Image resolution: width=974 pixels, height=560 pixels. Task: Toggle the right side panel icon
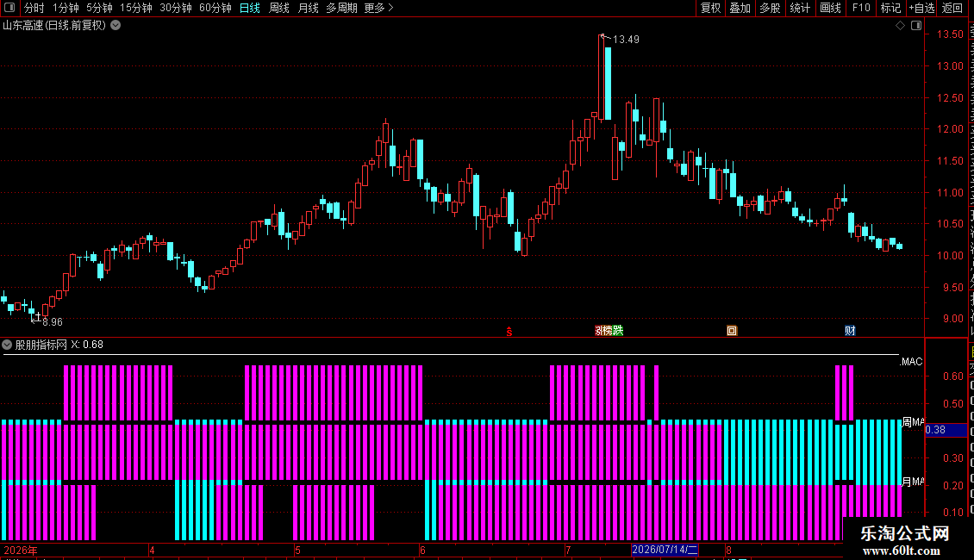pyautogui.click(x=916, y=26)
